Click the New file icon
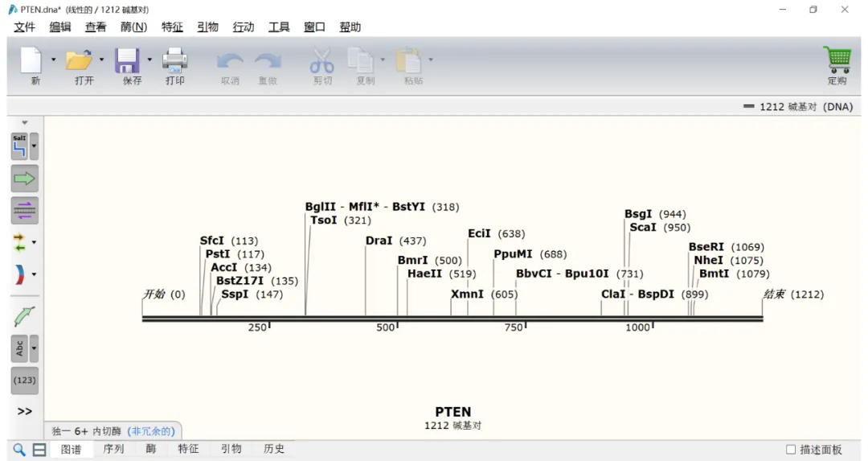This screenshot has width=868, height=461. [31, 61]
